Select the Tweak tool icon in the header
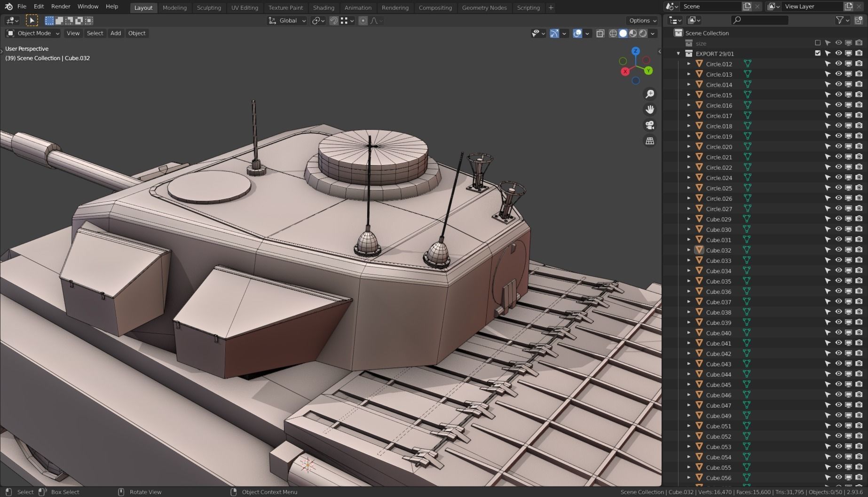Viewport: 868px width, 497px height. (x=32, y=20)
